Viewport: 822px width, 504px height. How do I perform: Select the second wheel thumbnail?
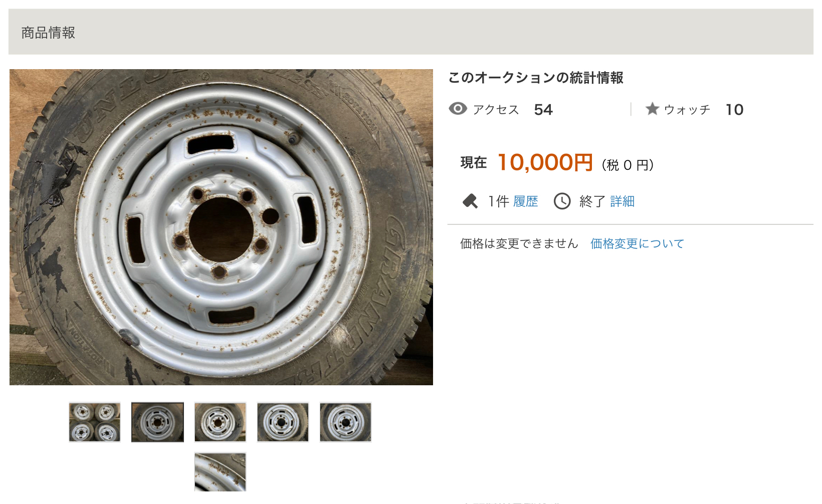[157, 422]
